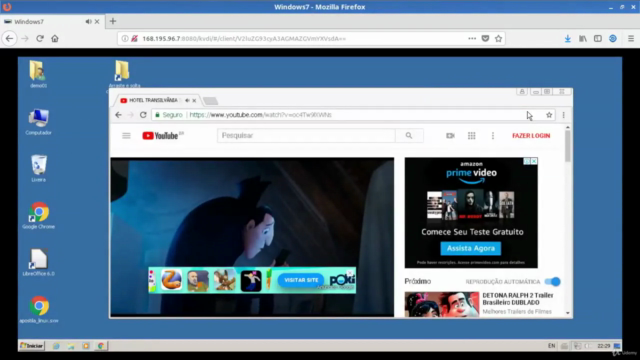The width and height of the screenshot is (640, 360).
Task: Focus the Pesquisar search box
Action: 306,136
